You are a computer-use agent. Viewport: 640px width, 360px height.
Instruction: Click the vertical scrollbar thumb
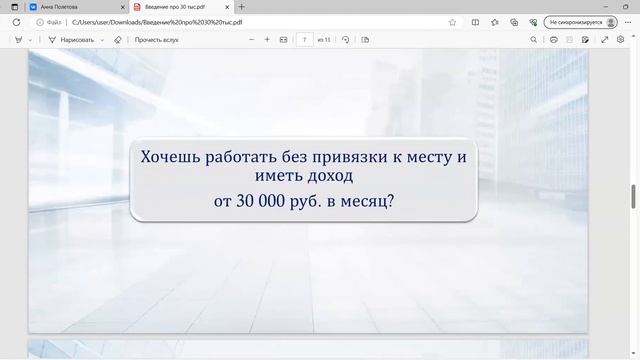pos(633,196)
